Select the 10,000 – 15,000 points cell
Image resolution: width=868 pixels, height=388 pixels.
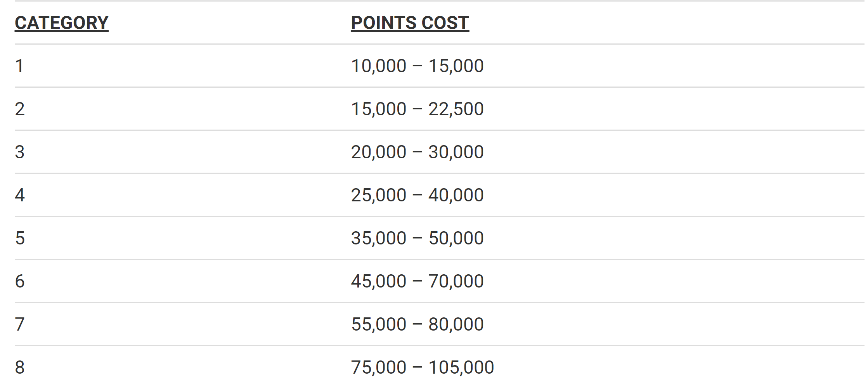click(x=418, y=66)
